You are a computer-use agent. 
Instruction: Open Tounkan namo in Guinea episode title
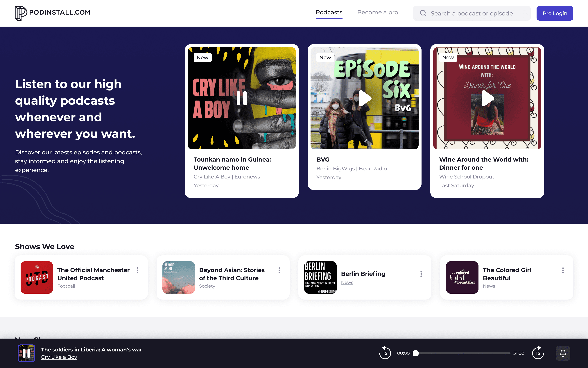pyautogui.click(x=232, y=164)
